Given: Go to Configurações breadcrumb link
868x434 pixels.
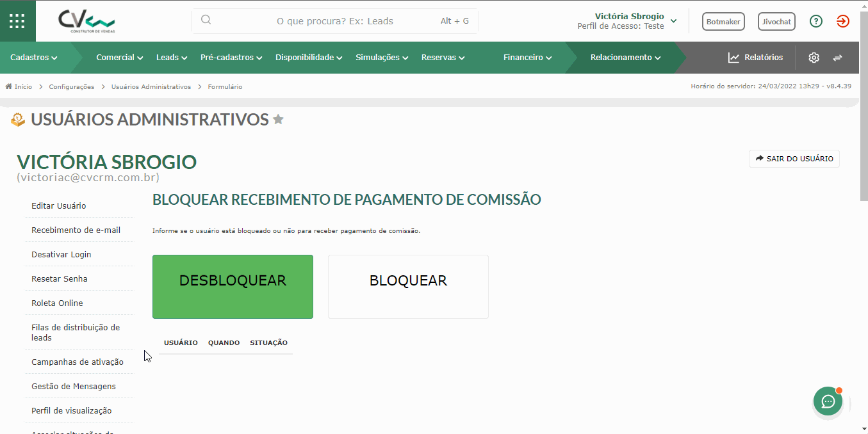Looking at the screenshot, I should 72,86.
